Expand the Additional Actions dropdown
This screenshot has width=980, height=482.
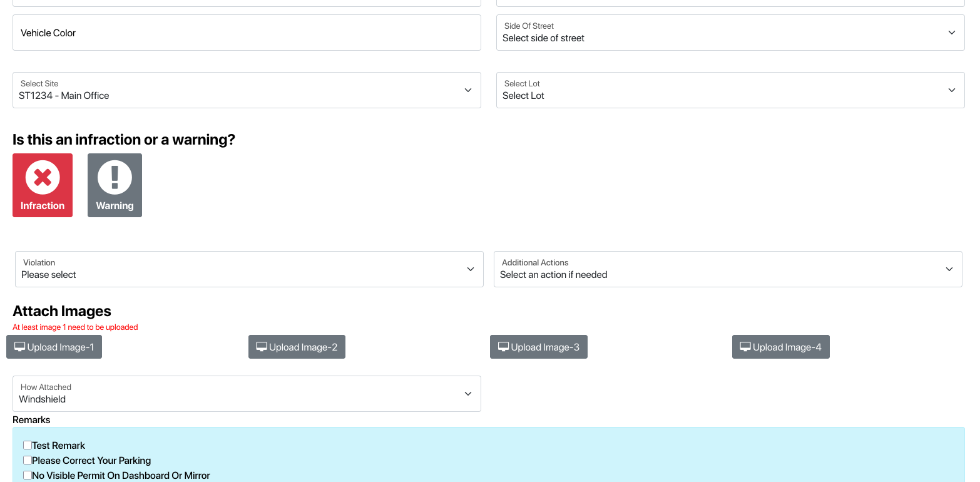(727, 269)
